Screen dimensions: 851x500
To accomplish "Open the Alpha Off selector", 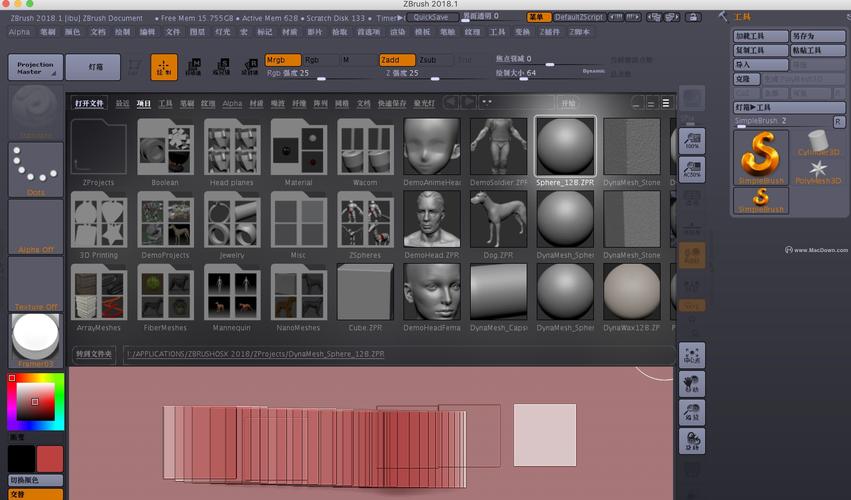I will click(x=36, y=227).
